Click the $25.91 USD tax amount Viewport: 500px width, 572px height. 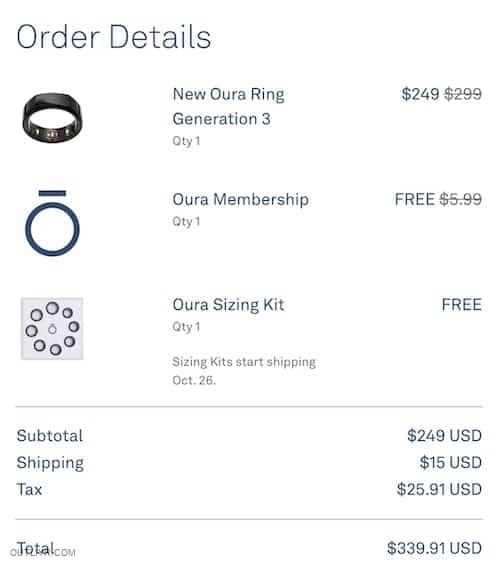click(439, 489)
